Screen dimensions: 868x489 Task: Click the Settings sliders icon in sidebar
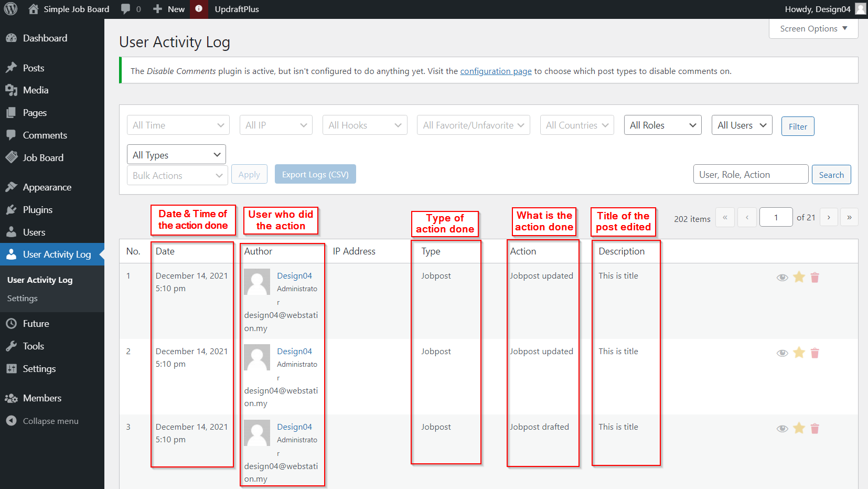click(12, 369)
